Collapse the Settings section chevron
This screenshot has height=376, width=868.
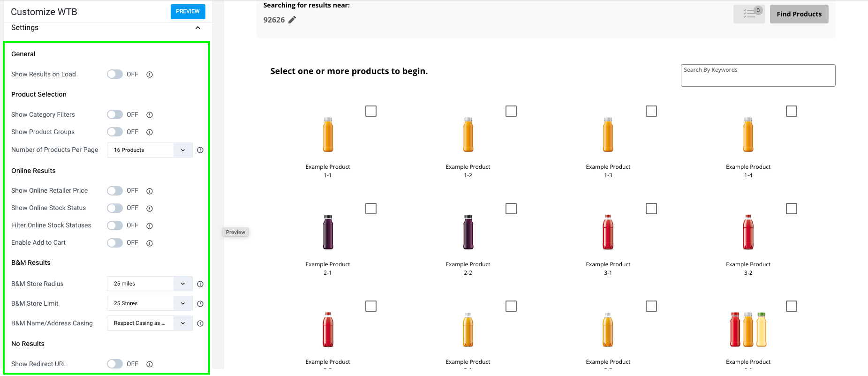coord(198,28)
